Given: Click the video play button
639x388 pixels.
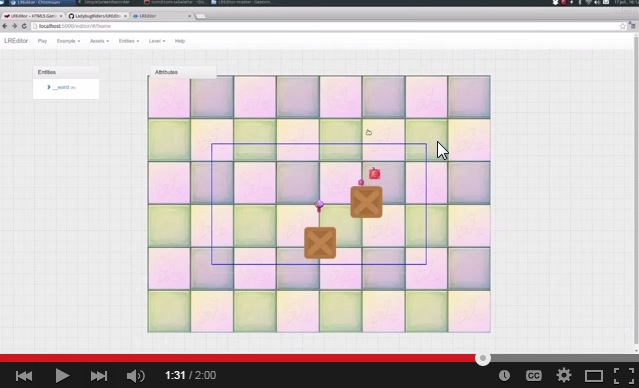Looking at the screenshot, I should click(x=62, y=375).
